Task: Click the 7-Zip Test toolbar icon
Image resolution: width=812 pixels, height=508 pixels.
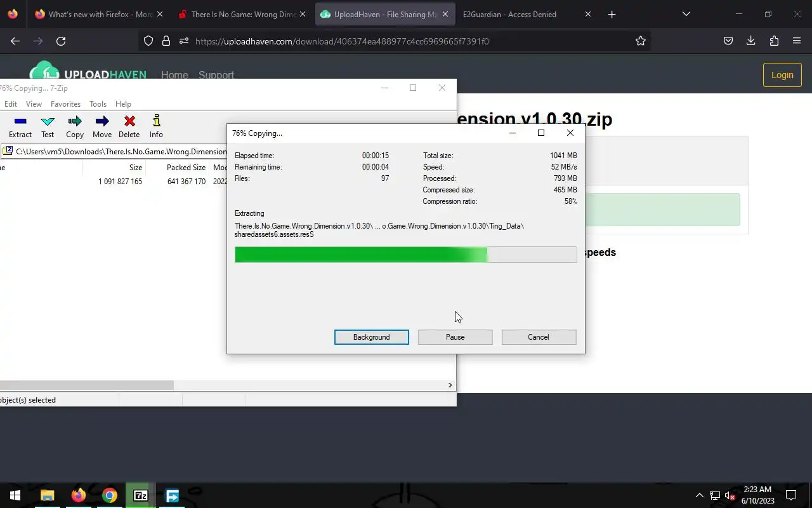Action: (48, 126)
